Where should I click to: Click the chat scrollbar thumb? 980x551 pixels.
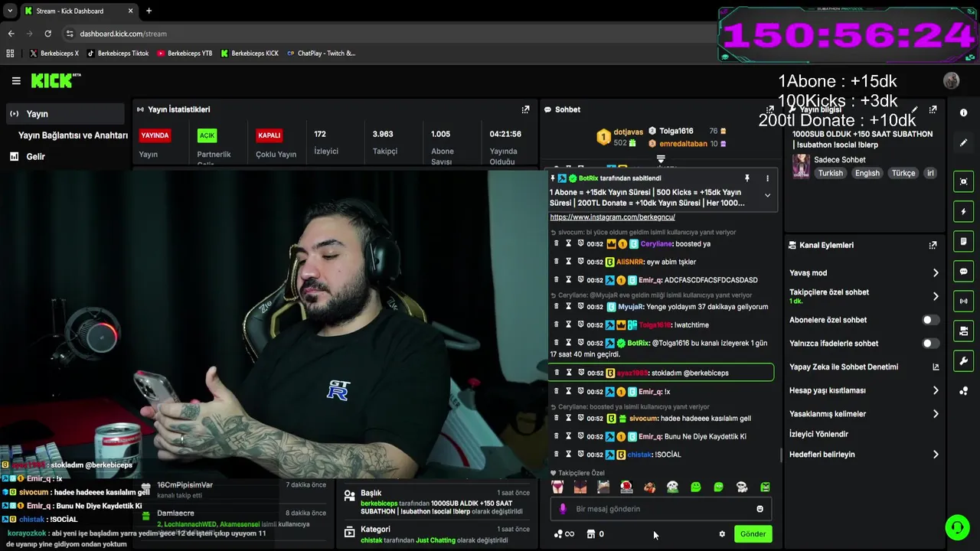[x=781, y=455]
